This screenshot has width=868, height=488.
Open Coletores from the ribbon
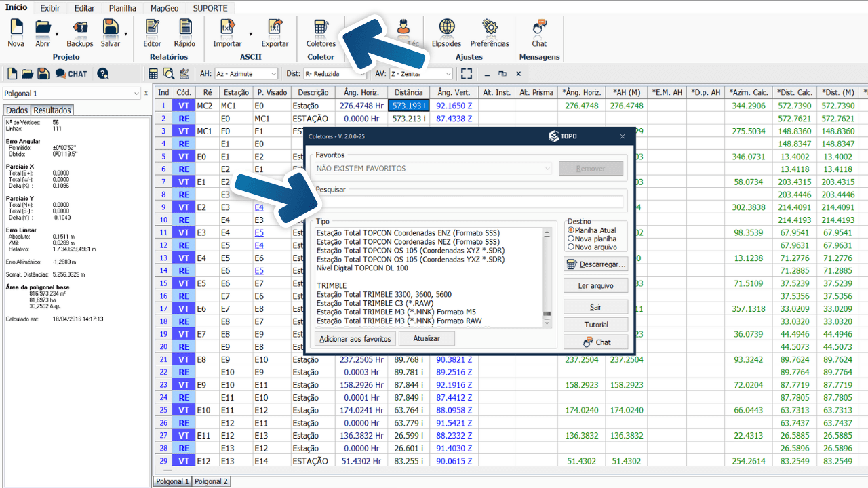coord(321,33)
